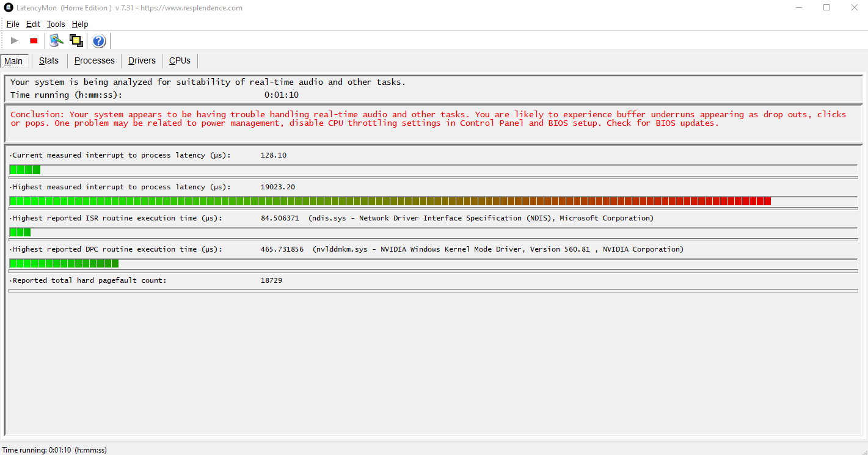The width and height of the screenshot is (868, 455).
Task: Maximize the LatencyMon window
Action: [x=826, y=8]
